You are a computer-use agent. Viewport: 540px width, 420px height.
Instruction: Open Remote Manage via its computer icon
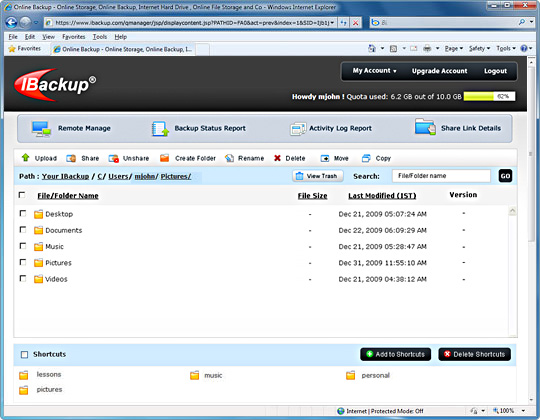tap(41, 129)
